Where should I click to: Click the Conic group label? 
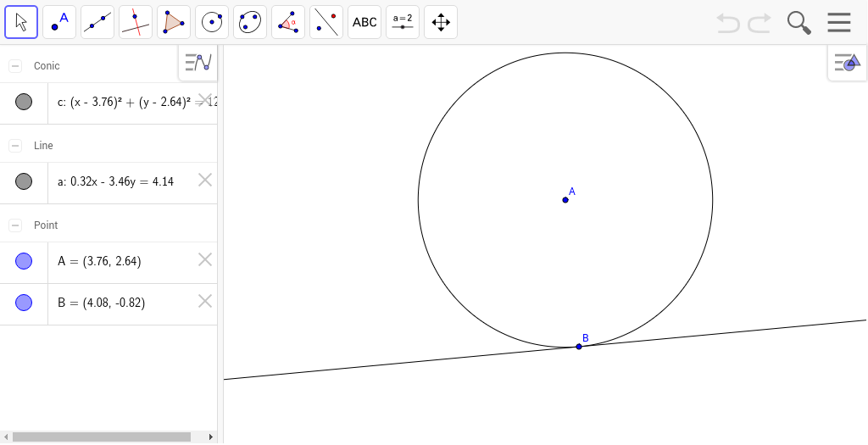pos(47,66)
